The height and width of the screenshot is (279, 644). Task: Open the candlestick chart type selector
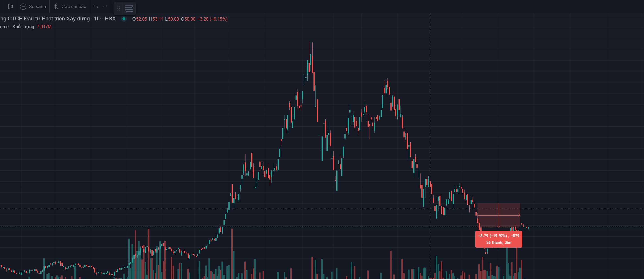tap(10, 6)
